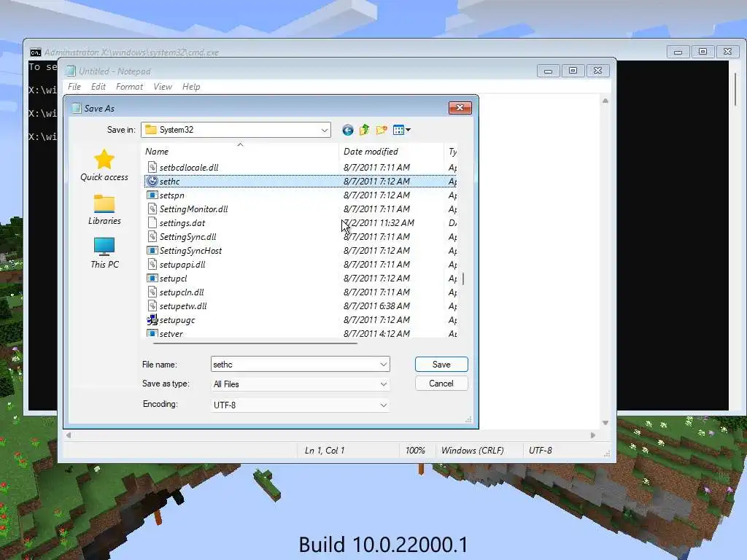The image size is (747, 560).
Task: Select the setupcln.dll file icon
Action: [x=152, y=292]
